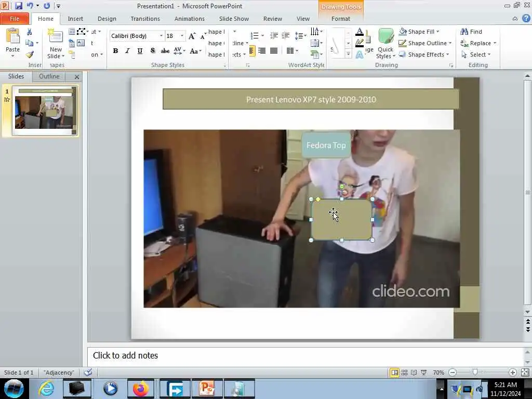This screenshot has height=399, width=532.
Task: Click the Paste clipboard icon
Action: tap(13, 36)
